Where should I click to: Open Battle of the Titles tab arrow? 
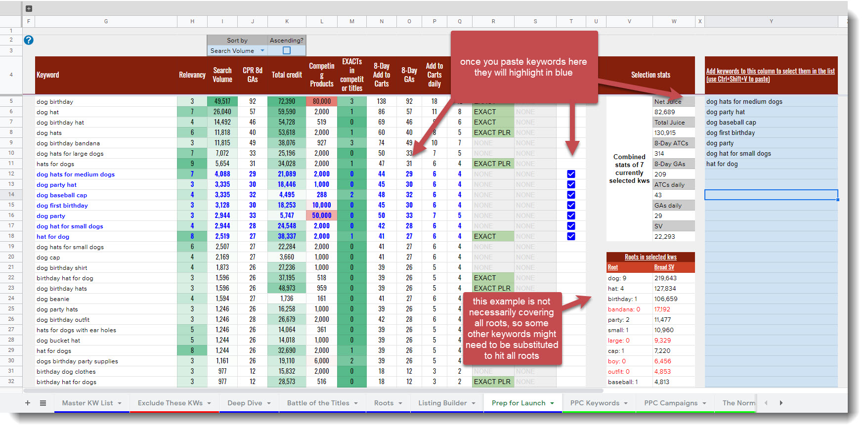pos(356,403)
